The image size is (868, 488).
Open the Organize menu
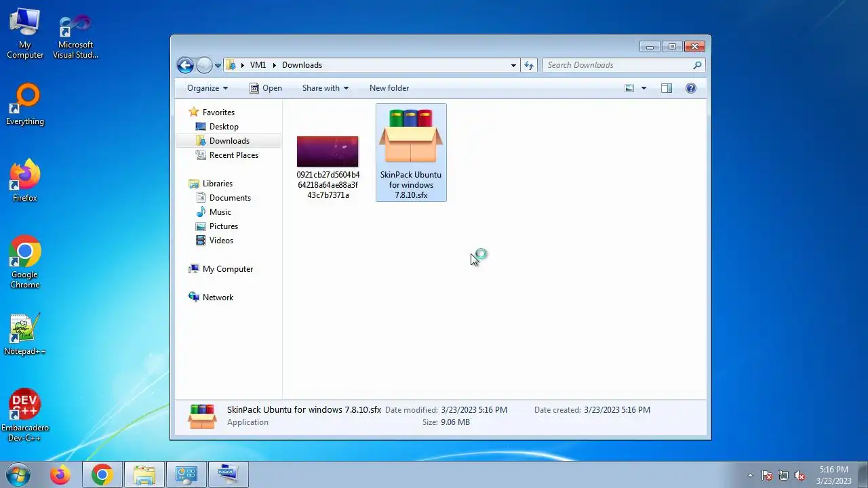pyautogui.click(x=208, y=88)
